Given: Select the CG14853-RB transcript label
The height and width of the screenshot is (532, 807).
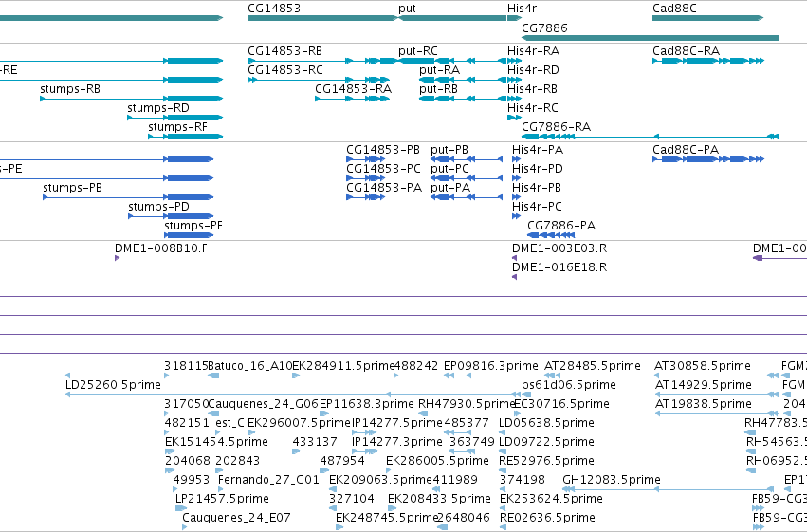Looking at the screenshot, I should pos(285,51).
